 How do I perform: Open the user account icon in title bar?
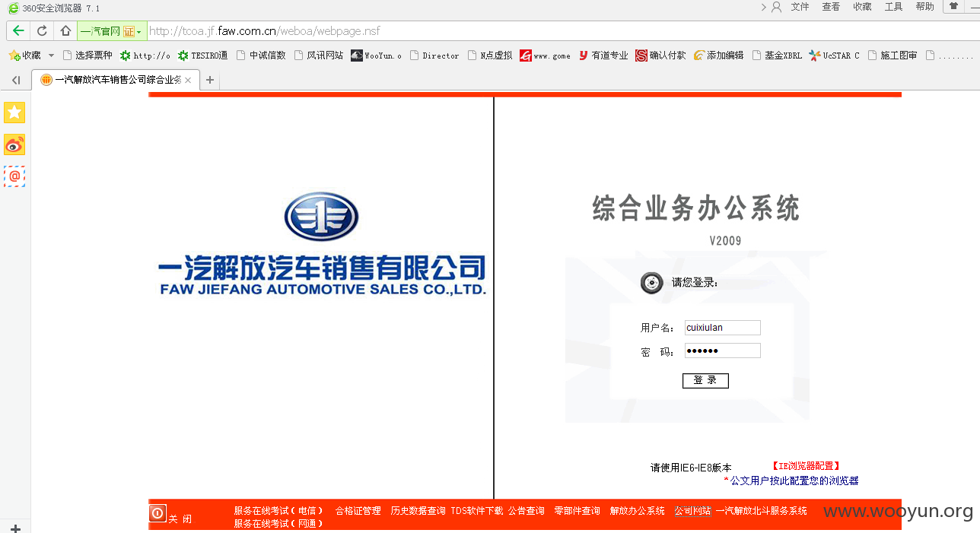tap(776, 7)
